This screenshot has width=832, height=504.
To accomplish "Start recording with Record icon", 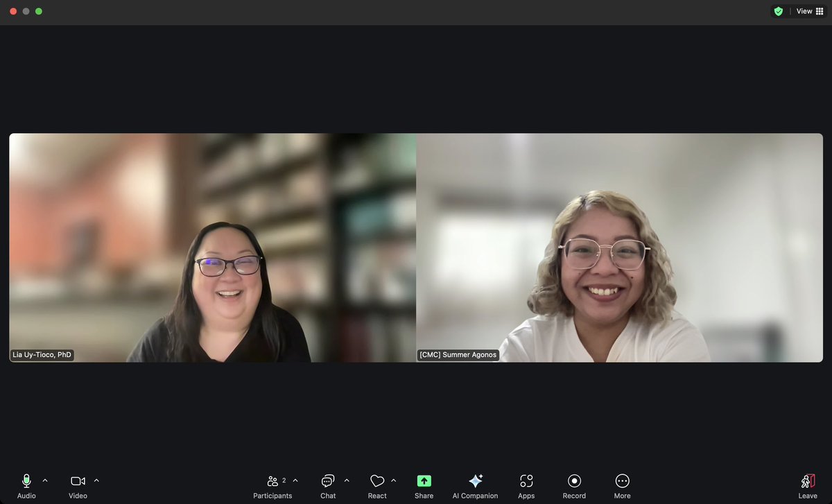I will [x=574, y=481].
